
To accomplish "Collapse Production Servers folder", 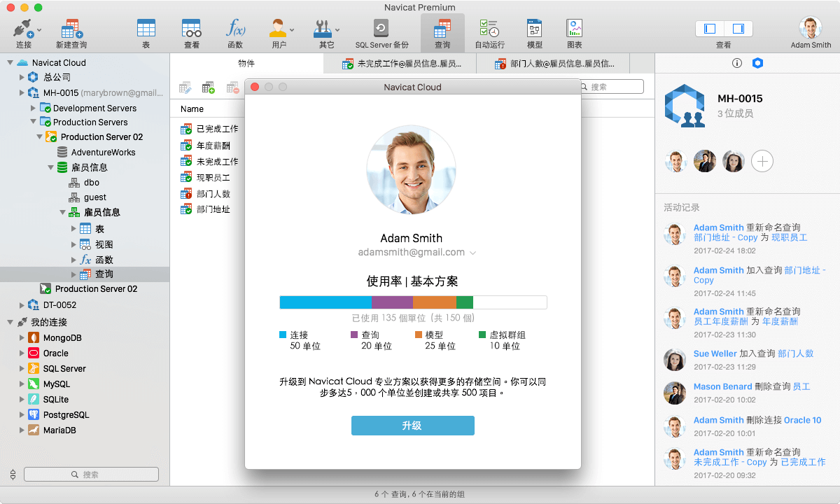I will pos(33,122).
